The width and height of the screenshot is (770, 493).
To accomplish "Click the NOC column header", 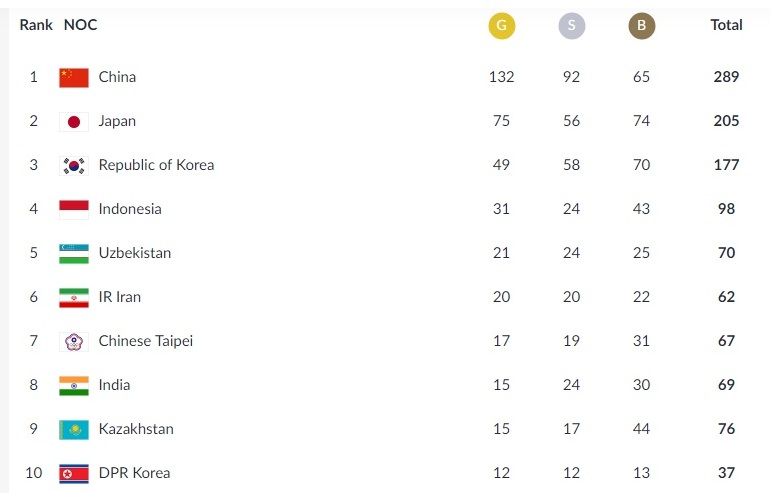I will click(81, 25).
